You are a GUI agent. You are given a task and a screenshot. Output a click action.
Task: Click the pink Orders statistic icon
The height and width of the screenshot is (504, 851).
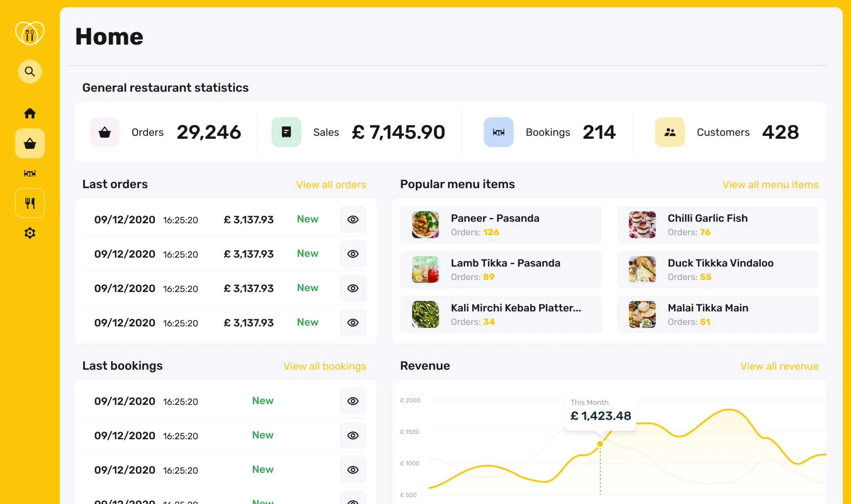(x=105, y=132)
